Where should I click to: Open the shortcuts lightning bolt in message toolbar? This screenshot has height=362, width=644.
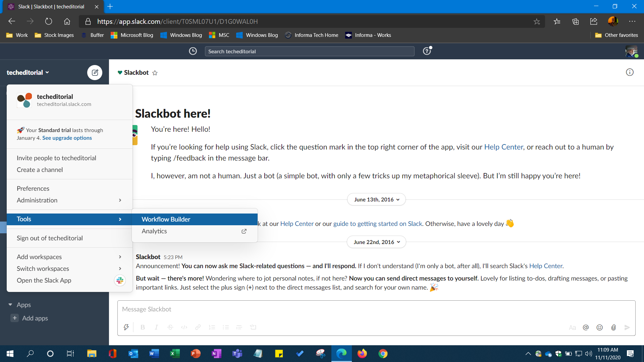[x=126, y=327]
